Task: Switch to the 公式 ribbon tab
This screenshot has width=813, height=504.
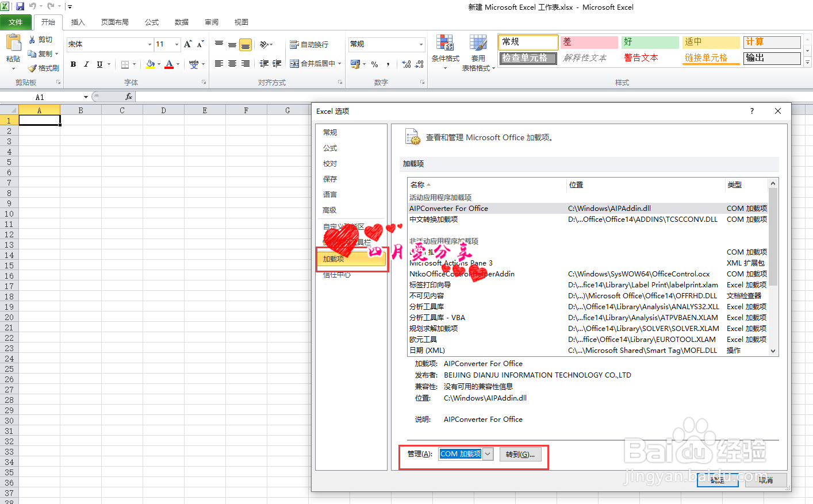Action: pyautogui.click(x=152, y=22)
